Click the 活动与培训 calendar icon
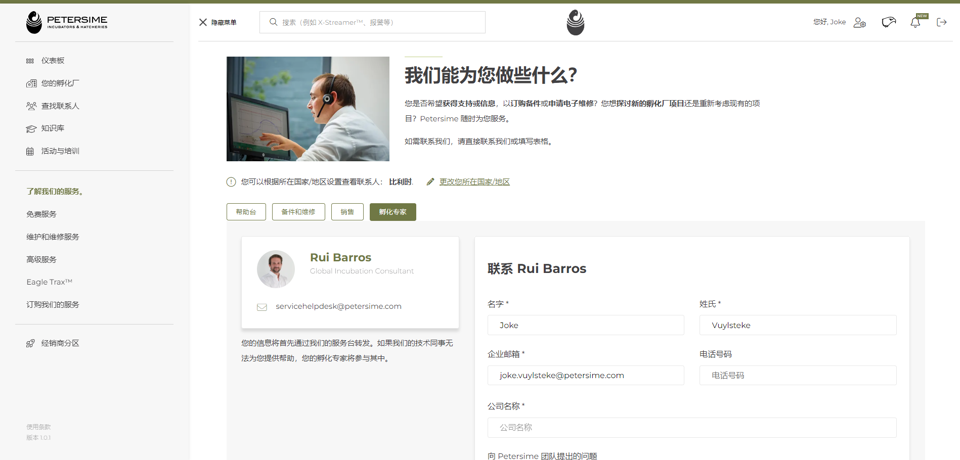The image size is (960, 460). pos(30,152)
